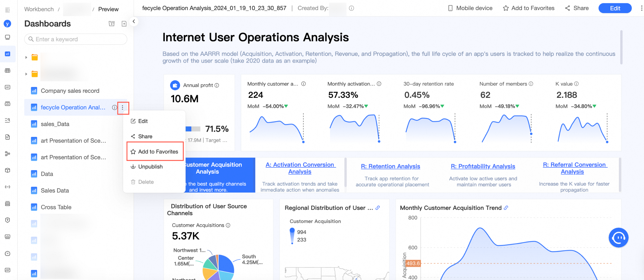This screenshot has height=280, width=644.
Task: Open the chat assistant bubble
Action: point(618,238)
